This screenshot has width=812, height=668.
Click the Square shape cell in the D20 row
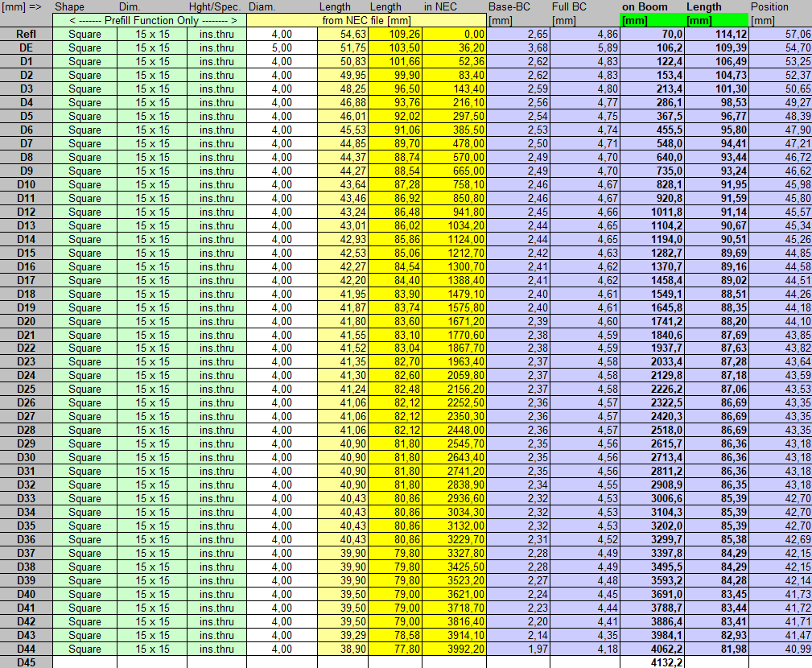85,322
